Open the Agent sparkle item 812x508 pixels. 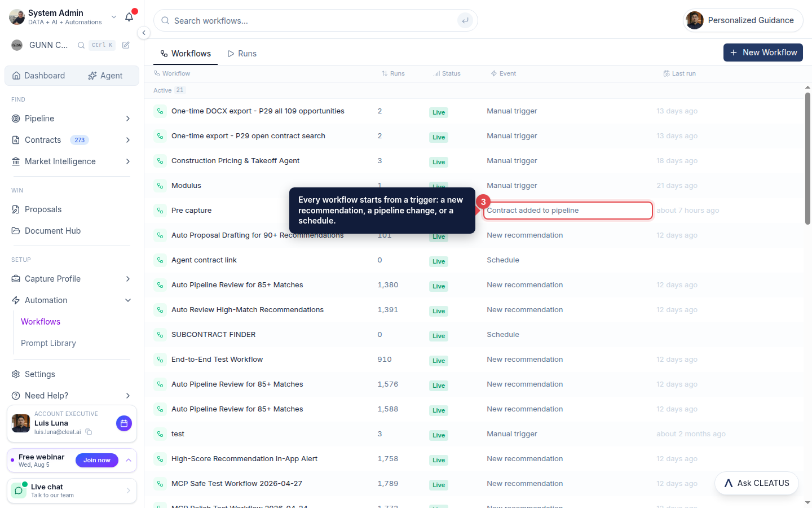click(x=105, y=76)
